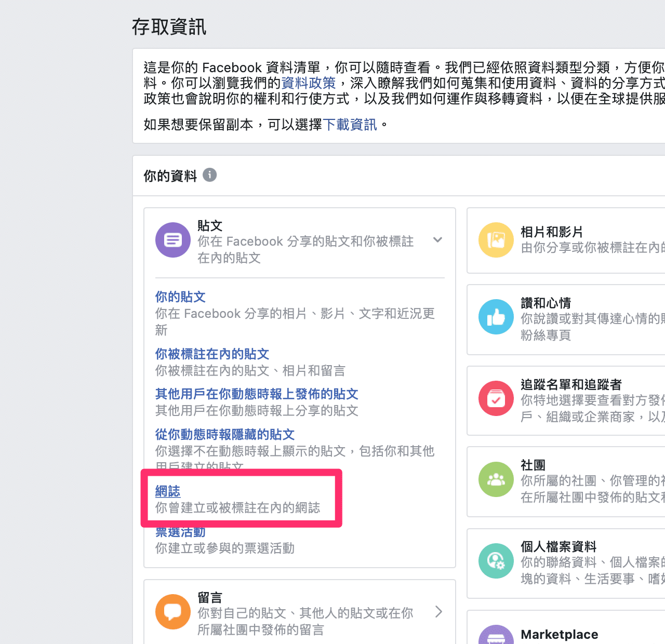This screenshot has width=665, height=644.
Task: Click the 留言 section title
Action: 210,598
